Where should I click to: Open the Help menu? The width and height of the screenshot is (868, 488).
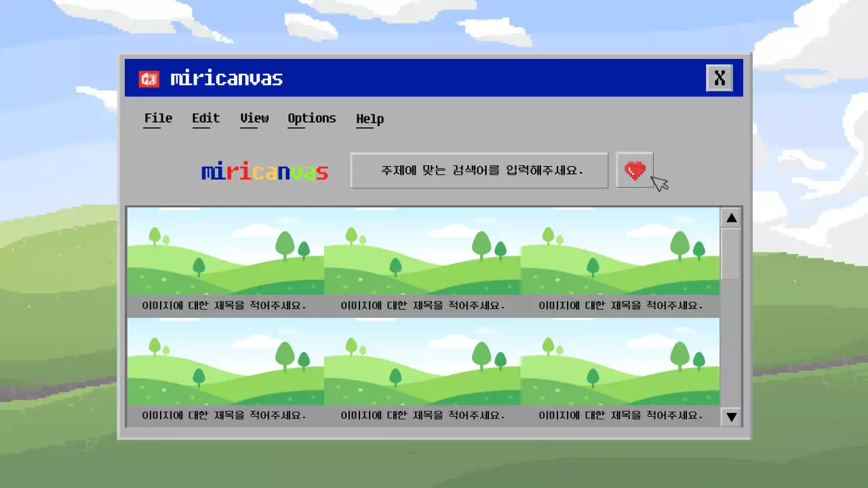370,118
